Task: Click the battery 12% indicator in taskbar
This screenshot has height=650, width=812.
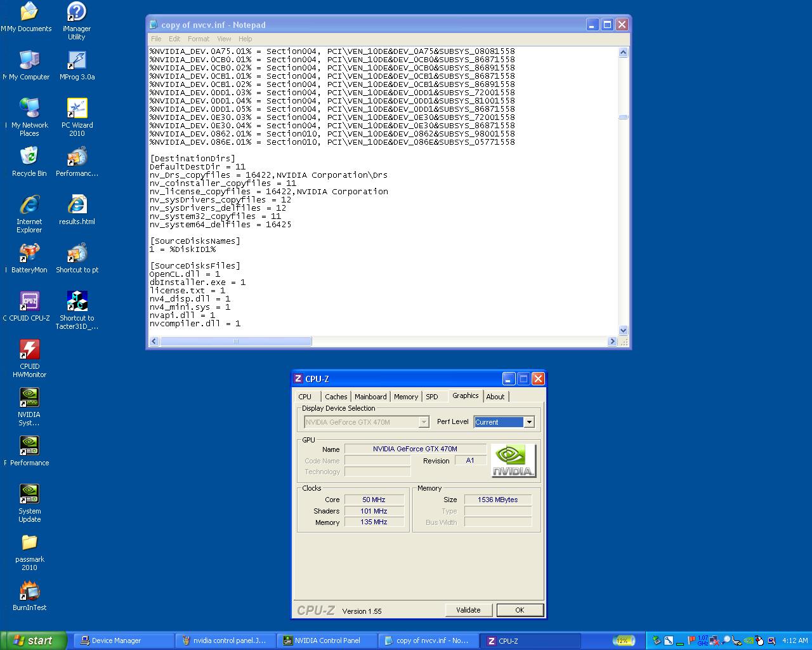Action: click(624, 640)
